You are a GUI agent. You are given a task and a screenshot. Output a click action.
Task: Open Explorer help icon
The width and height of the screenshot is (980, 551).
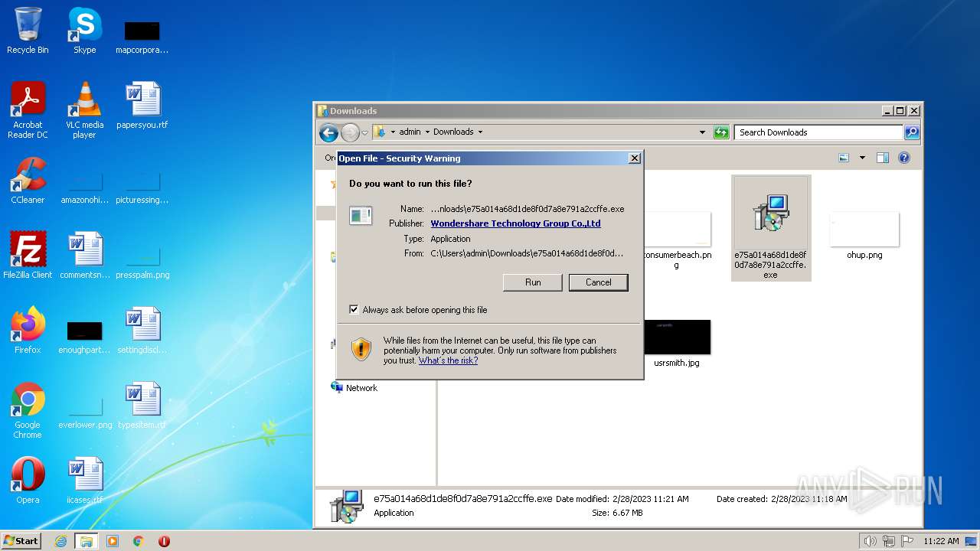click(904, 158)
